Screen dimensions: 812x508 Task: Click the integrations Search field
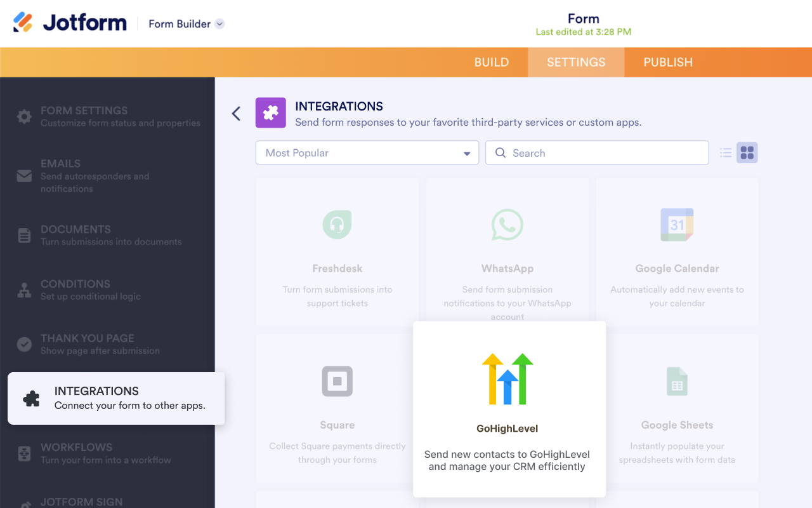click(596, 153)
